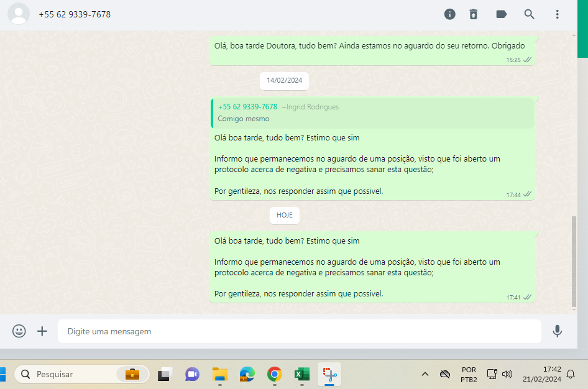Open the notifications bell in taskbar

571,374
